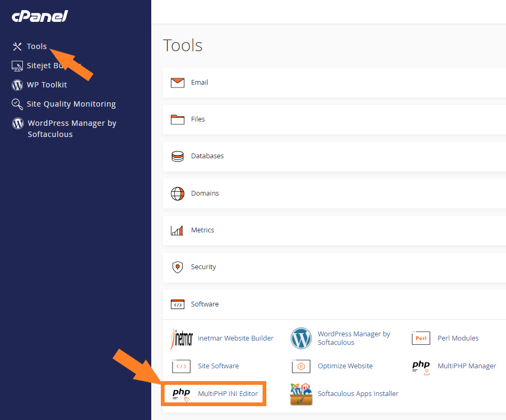Click the Files folder icon
This screenshot has height=420, width=506.
tap(177, 119)
